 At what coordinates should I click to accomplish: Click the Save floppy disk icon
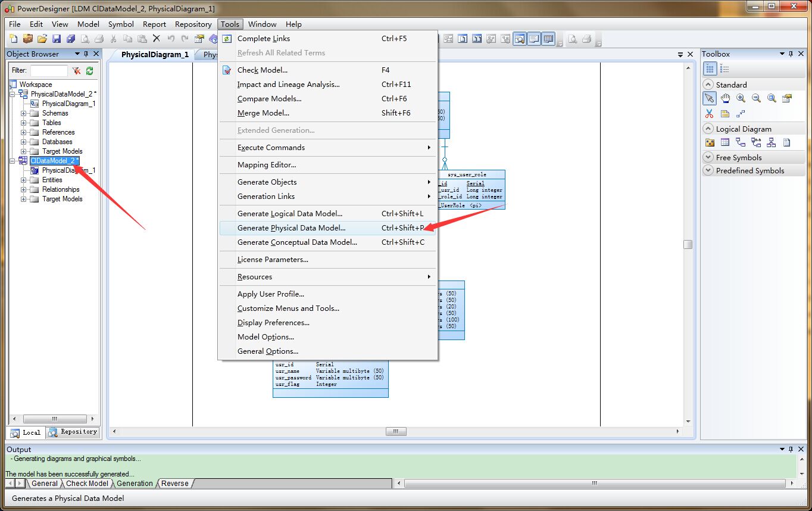click(57, 39)
